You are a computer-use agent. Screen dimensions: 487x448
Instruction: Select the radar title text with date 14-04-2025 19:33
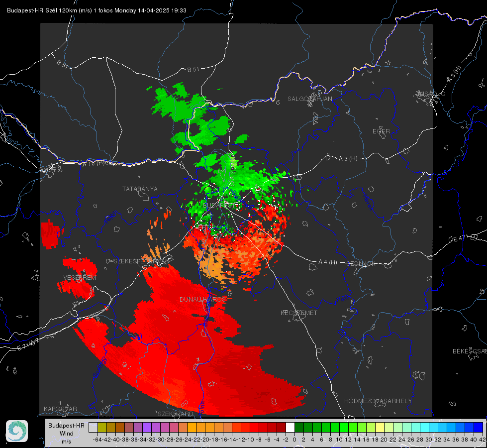coord(97,10)
